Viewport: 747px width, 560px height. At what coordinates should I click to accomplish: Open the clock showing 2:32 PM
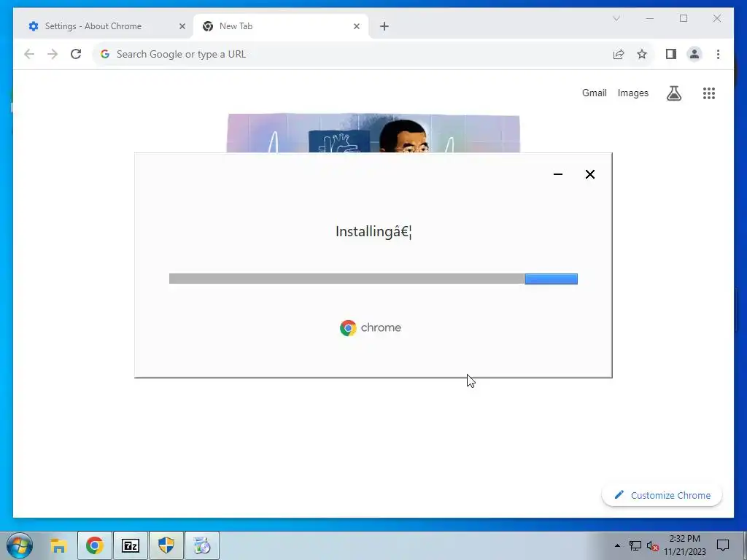pyautogui.click(x=684, y=545)
